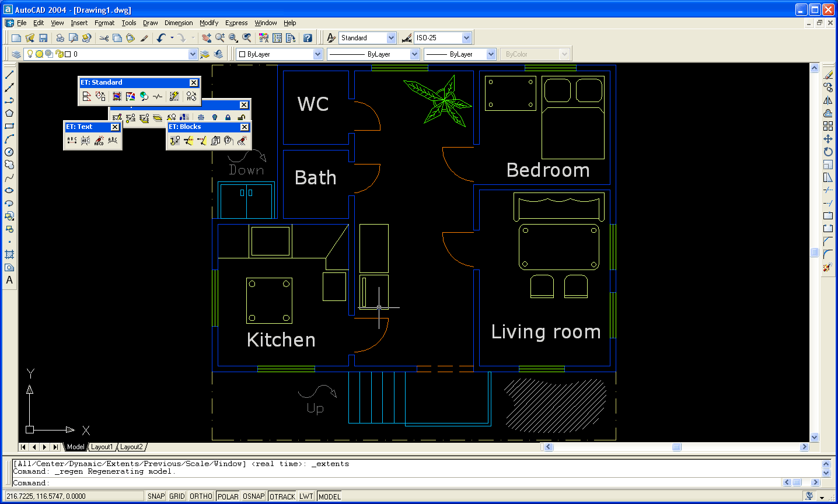Activate the Array modify tool

point(828,126)
